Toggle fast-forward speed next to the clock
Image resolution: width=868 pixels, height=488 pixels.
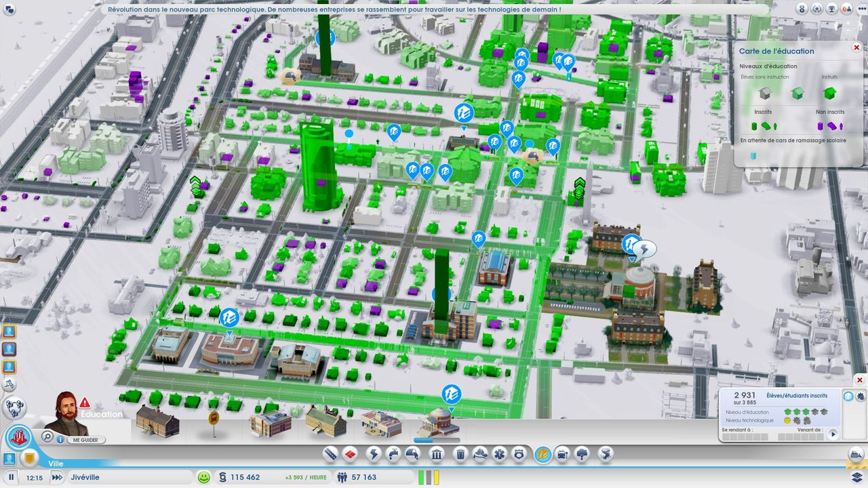pos(56,477)
